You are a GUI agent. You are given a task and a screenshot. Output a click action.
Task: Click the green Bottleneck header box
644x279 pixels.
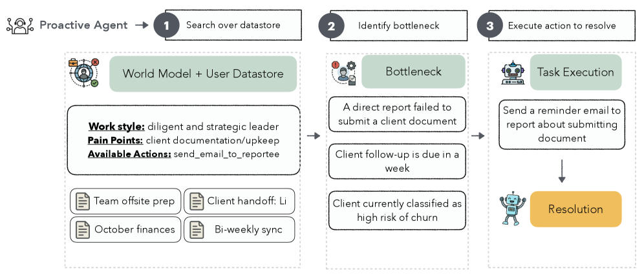[x=413, y=72]
